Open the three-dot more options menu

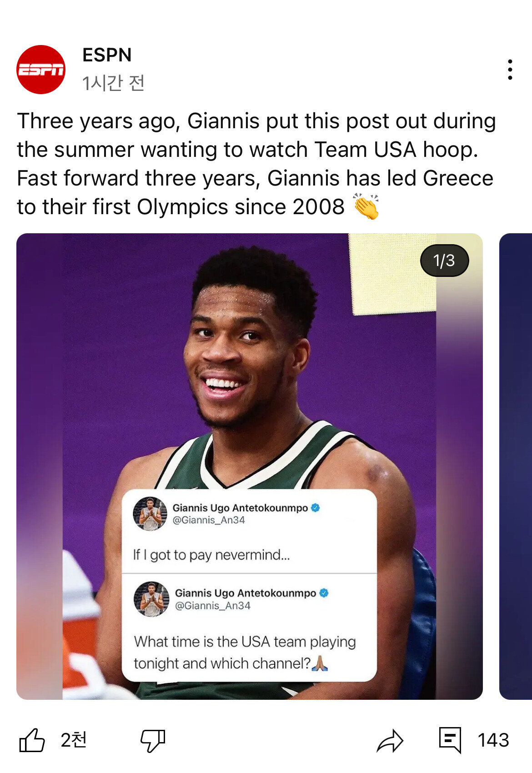tap(510, 70)
